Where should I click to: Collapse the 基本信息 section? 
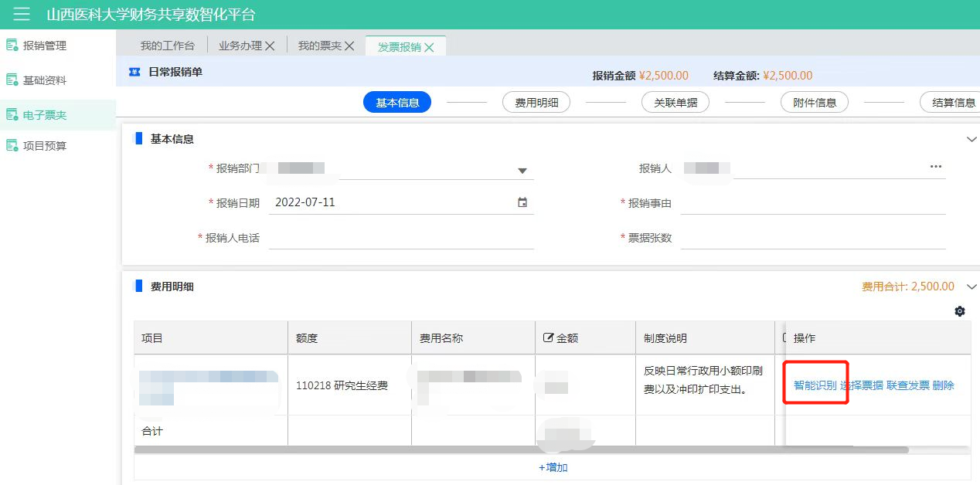click(971, 139)
